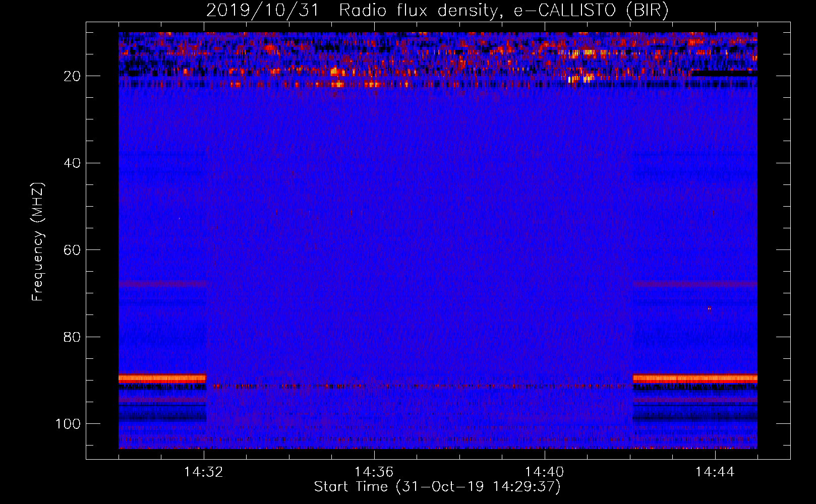Click the 14:36 time tick label
The image size is (816, 504).
tap(374, 472)
